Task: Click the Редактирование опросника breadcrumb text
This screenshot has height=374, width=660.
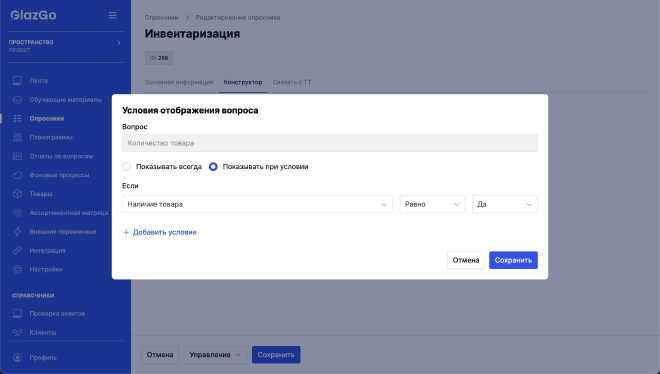Action: 238,17
